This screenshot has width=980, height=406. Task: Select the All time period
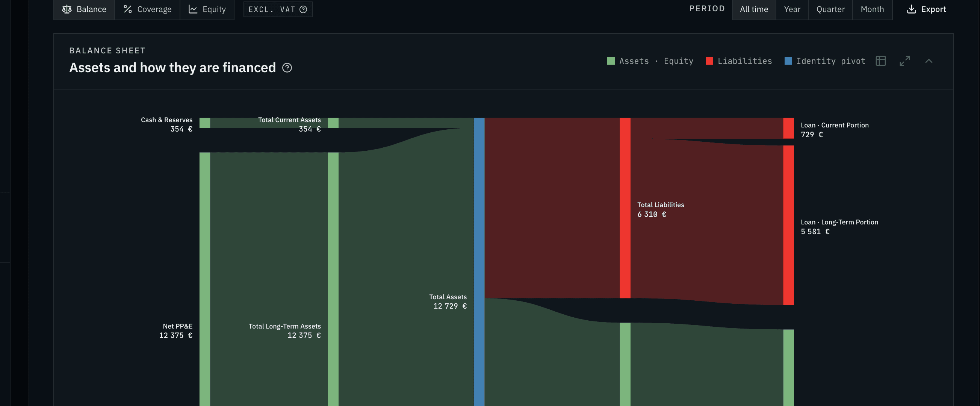(754, 9)
